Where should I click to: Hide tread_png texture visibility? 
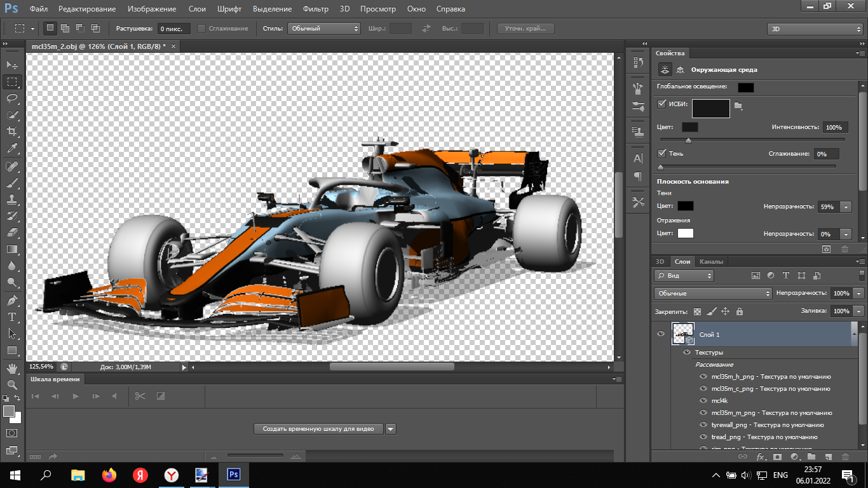[x=703, y=437]
